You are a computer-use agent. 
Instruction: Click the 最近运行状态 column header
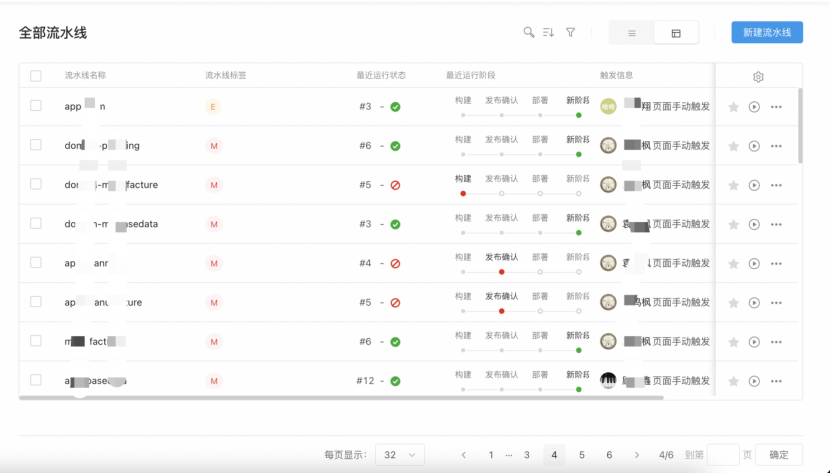381,75
